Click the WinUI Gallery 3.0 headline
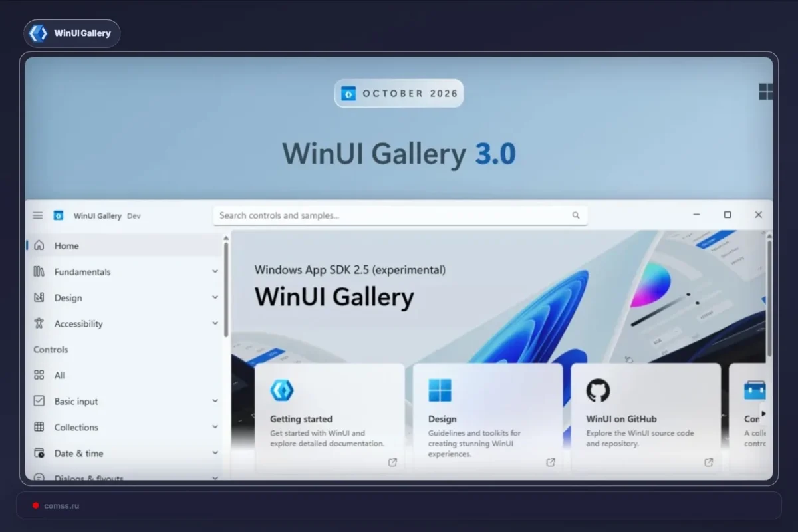The image size is (798, 532). click(399, 154)
